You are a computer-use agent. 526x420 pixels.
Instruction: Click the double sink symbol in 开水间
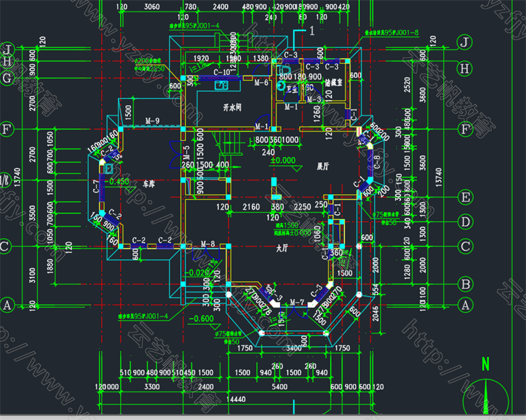coord(221,85)
